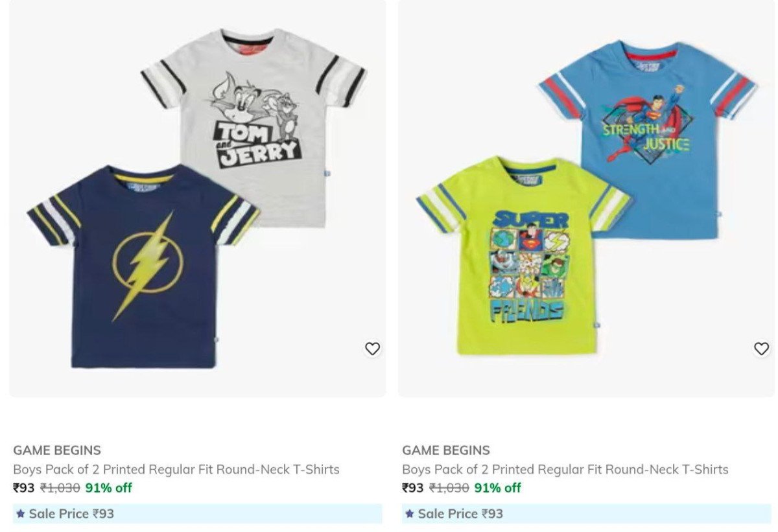Viewport: 778px width, 532px height.
Task: Click the right product's ₹93 price
Action: pyautogui.click(x=413, y=488)
